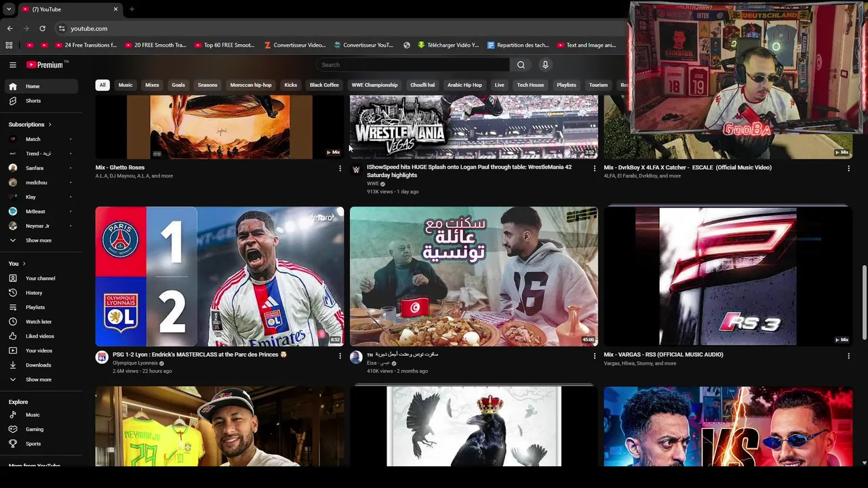Play PSG 1-2 Lyon thumbnail

(x=220, y=277)
